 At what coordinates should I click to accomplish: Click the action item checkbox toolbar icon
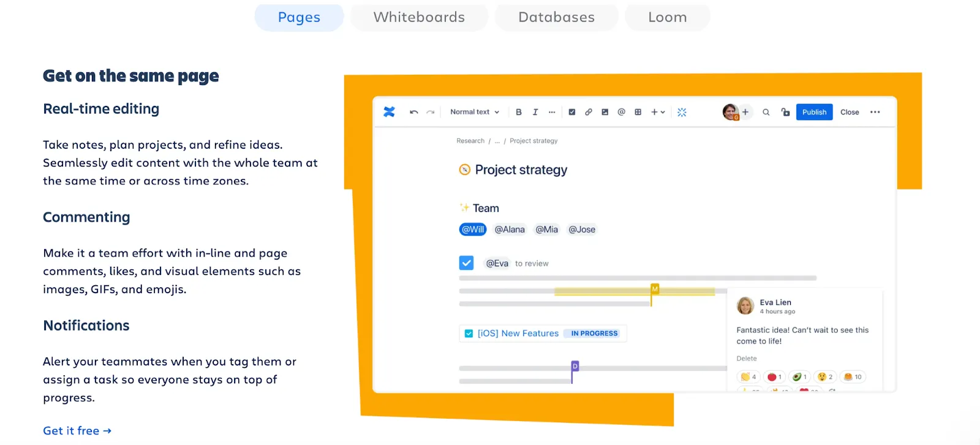[x=571, y=112]
